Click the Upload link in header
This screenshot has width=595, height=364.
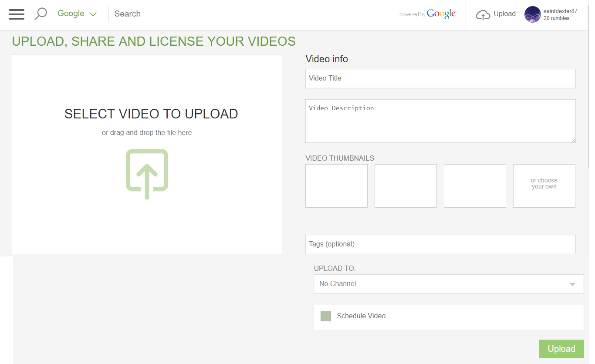pyautogui.click(x=504, y=14)
